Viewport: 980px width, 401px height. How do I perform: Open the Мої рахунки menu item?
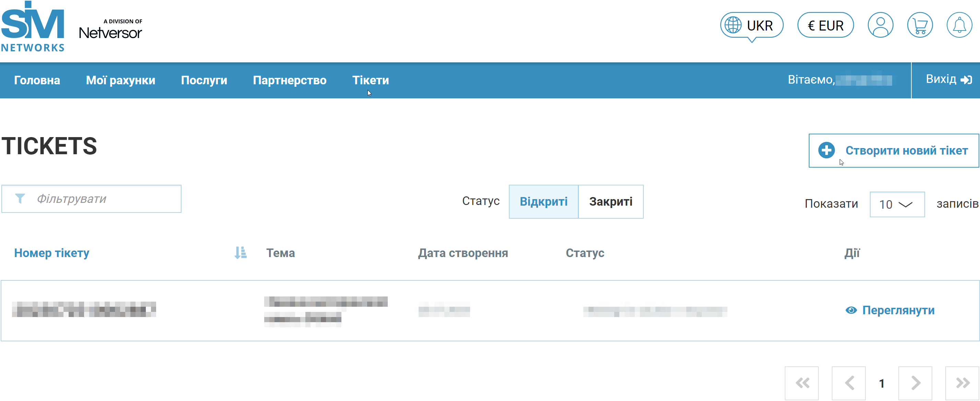[x=120, y=80]
